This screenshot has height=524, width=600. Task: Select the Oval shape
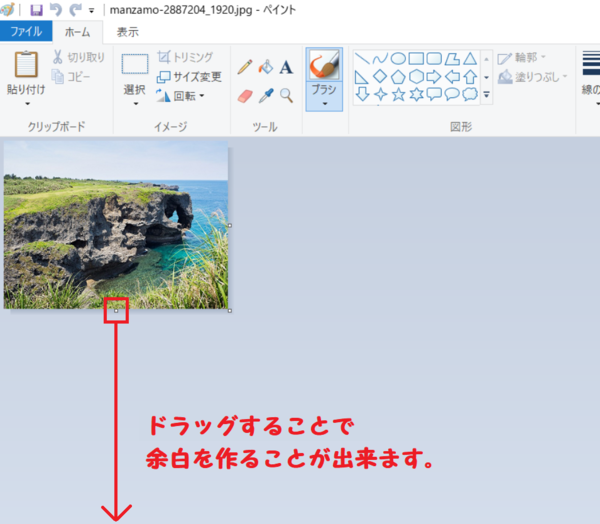pos(398,59)
